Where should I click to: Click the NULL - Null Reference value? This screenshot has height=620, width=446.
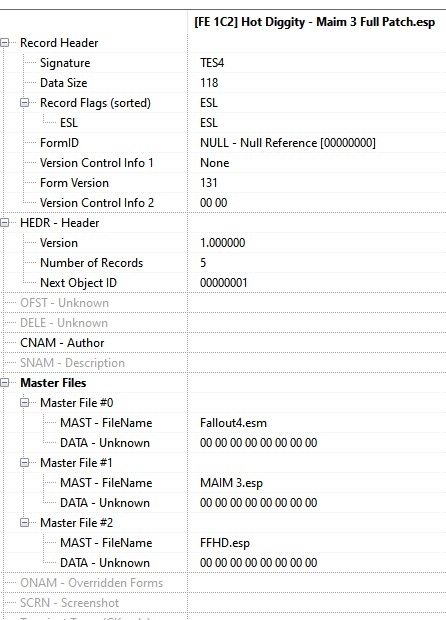(x=288, y=143)
